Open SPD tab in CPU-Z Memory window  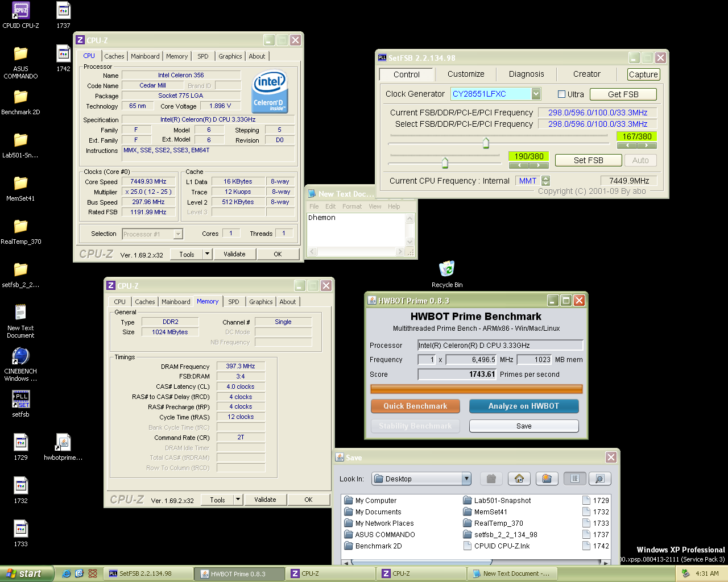[x=234, y=302]
